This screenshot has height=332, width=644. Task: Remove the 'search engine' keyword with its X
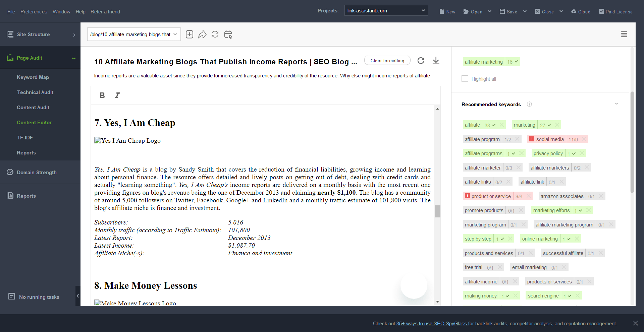578,296
